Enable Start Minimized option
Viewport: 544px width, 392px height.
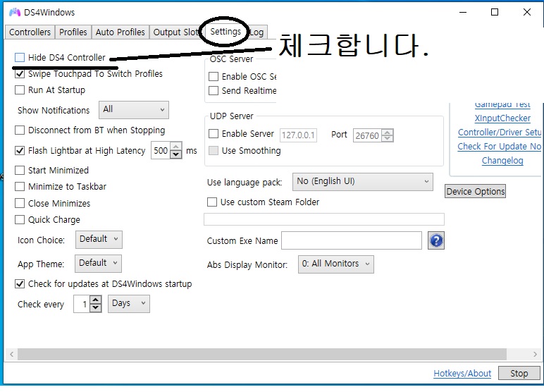click(x=20, y=170)
